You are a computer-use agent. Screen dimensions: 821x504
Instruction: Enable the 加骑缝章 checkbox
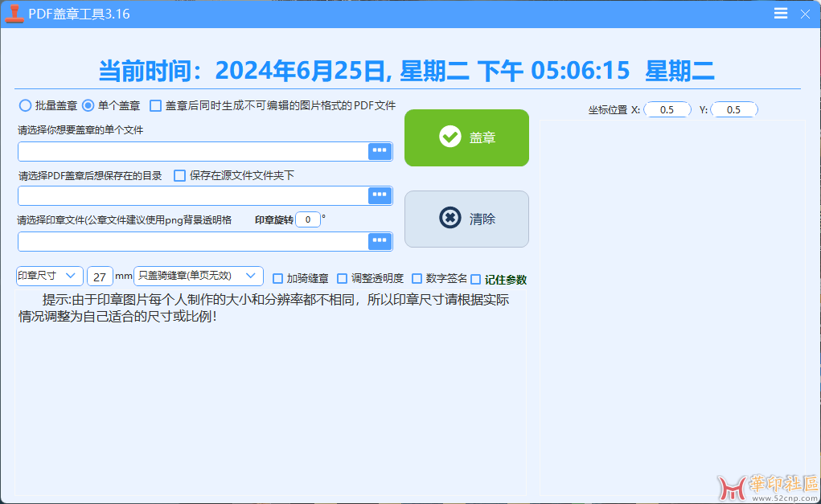(278, 279)
